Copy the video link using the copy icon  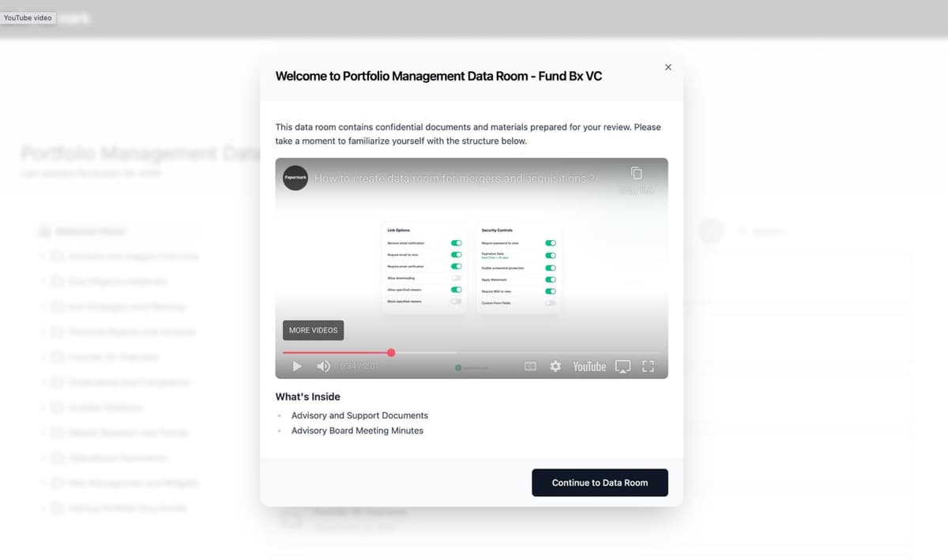637,173
